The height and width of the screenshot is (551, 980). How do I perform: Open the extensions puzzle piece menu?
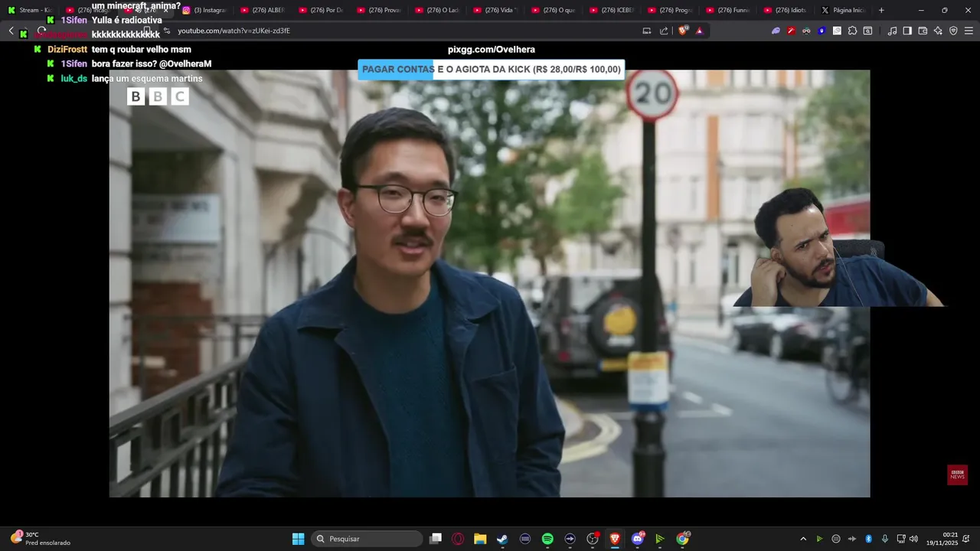click(852, 31)
